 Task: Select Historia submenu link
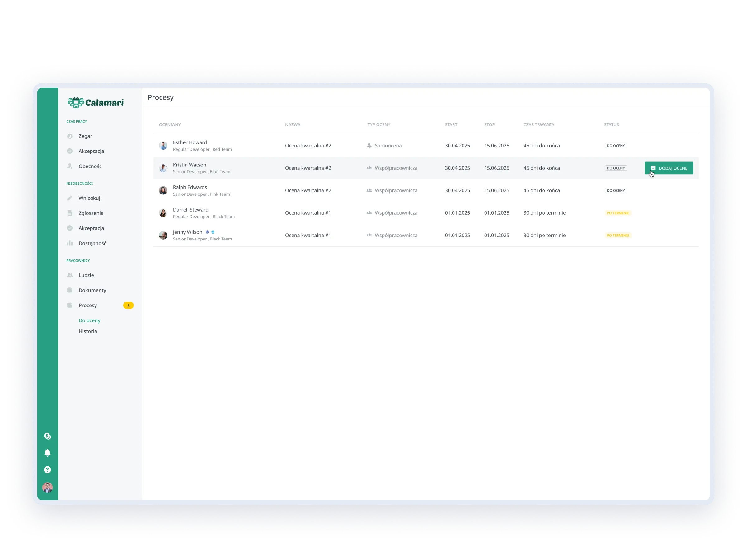tap(88, 331)
